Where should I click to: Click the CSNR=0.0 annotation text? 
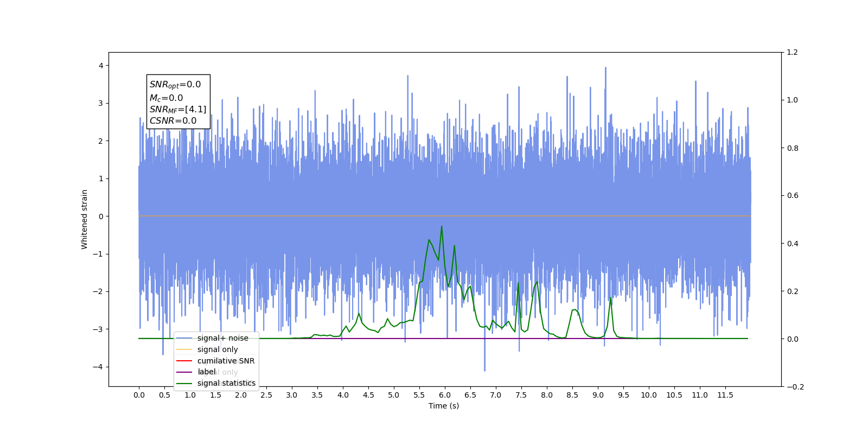[173, 120]
